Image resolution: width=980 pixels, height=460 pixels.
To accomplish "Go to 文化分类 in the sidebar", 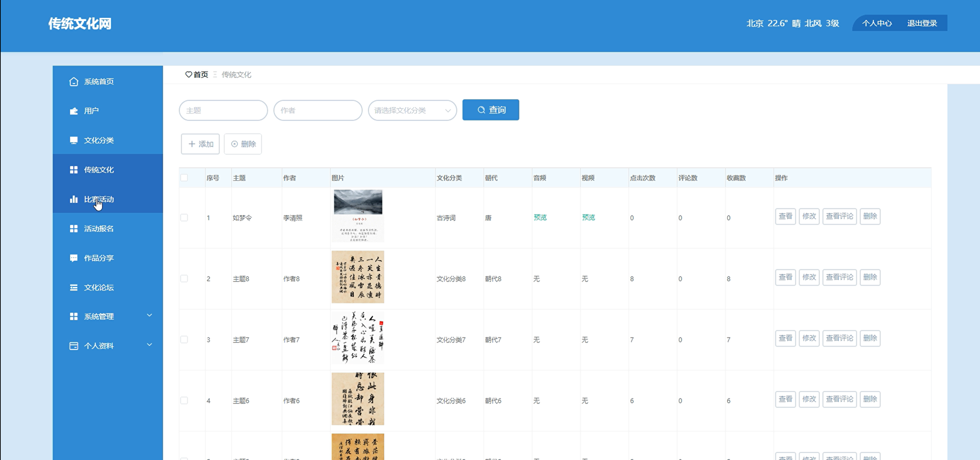I will [108, 140].
